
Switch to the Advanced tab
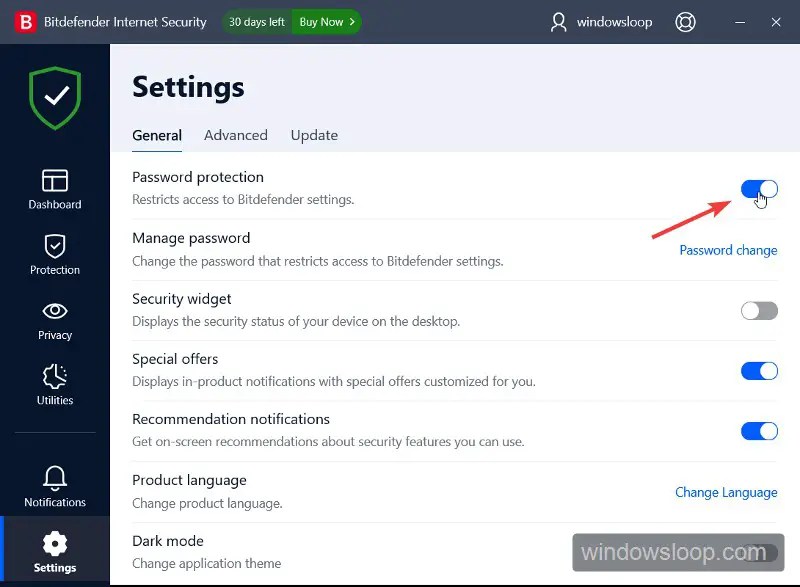point(235,135)
